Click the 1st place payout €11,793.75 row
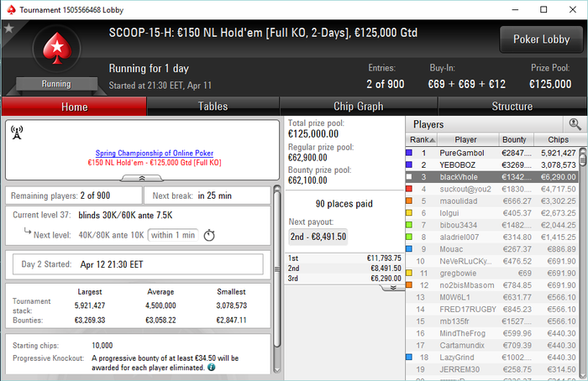Viewport: 588px width, 381px height. point(344,258)
